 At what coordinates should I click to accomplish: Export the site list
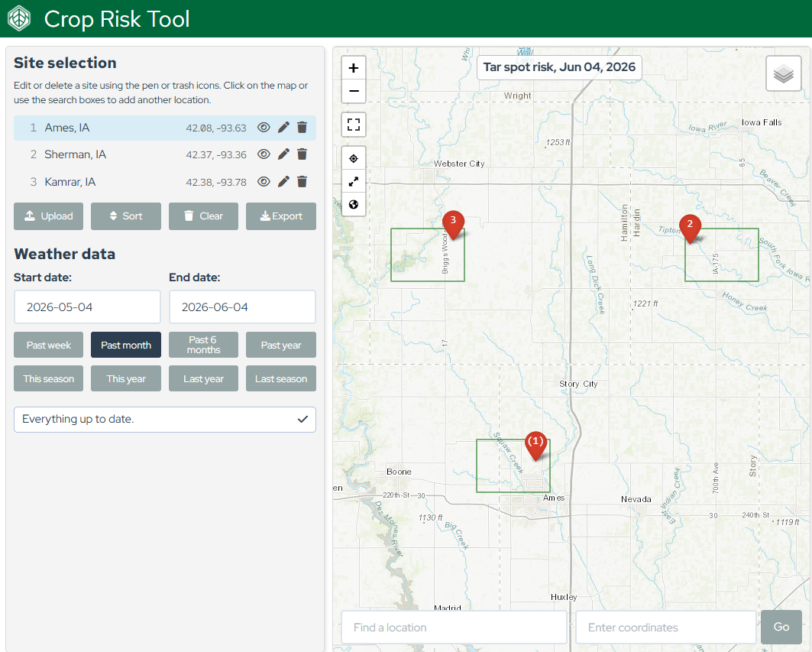(x=281, y=216)
